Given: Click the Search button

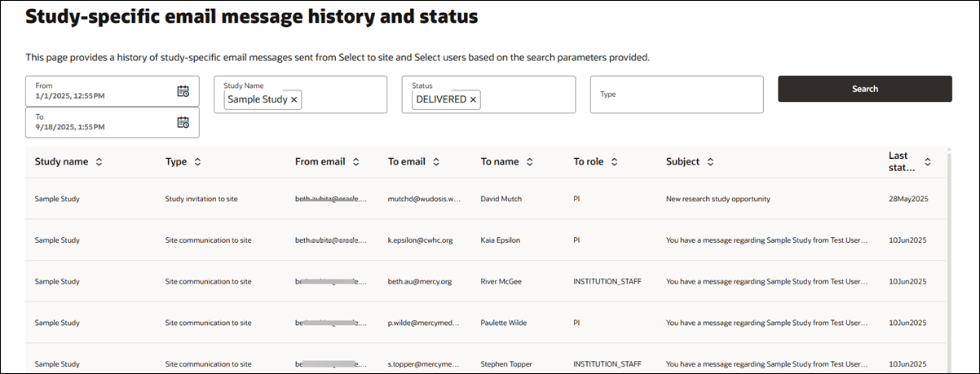Looking at the screenshot, I should 865,89.
